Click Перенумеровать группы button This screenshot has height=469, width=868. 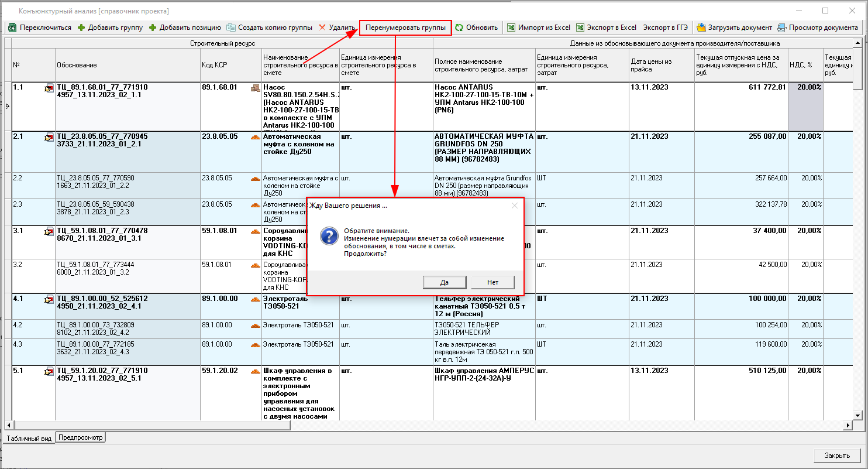click(405, 28)
